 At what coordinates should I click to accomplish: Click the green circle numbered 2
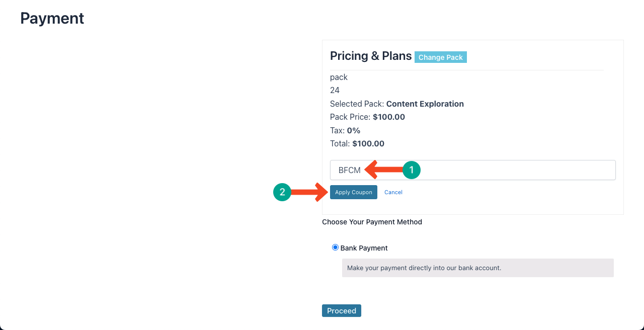click(282, 192)
